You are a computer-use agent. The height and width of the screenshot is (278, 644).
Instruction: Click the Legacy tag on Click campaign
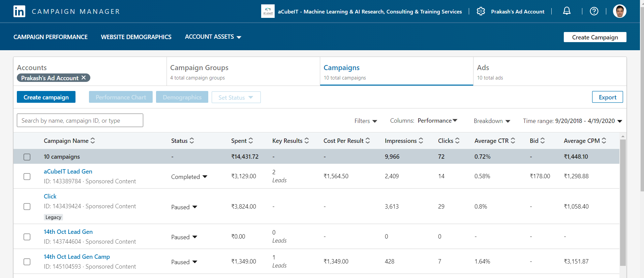pyautogui.click(x=53, y=217)
